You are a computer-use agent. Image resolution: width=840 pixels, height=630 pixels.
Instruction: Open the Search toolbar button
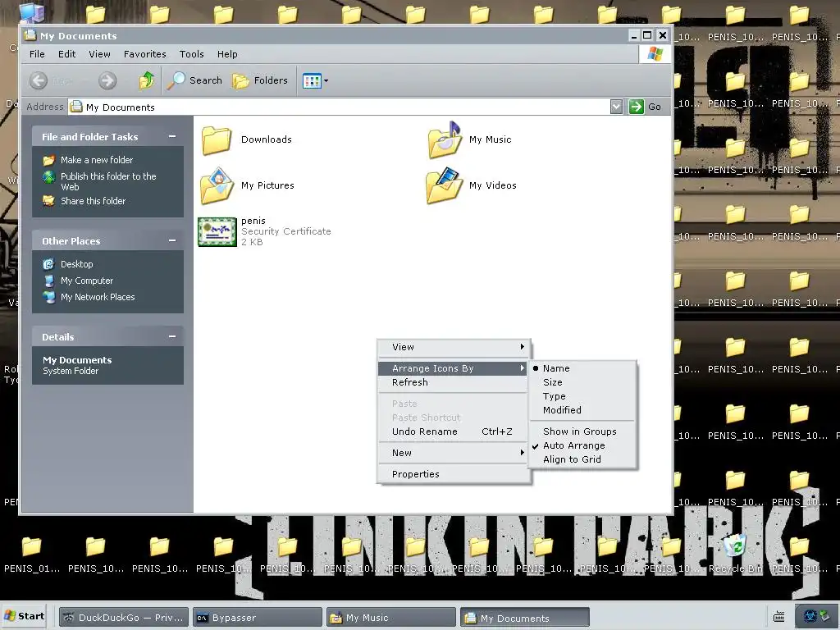point(194,80)
